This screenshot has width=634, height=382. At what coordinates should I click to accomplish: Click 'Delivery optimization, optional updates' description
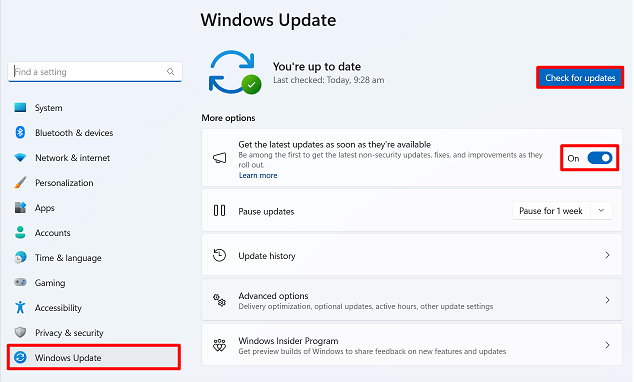click(366, 306)
